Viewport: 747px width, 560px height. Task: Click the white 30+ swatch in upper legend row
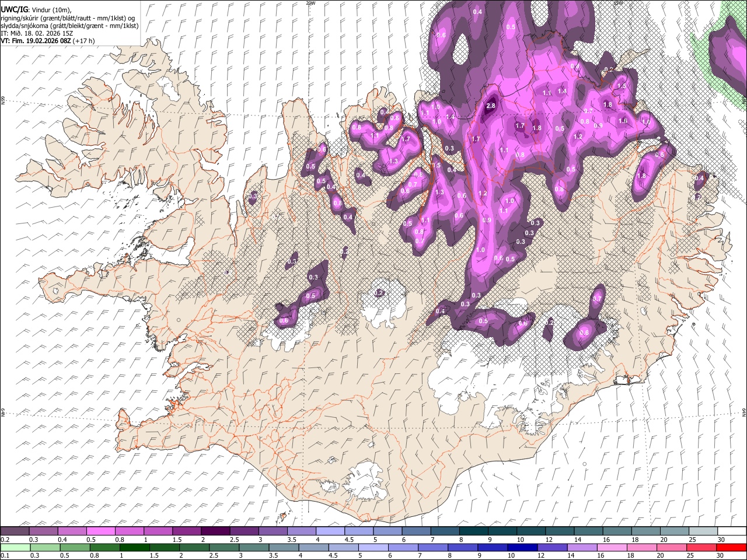[x=732, y=531]
